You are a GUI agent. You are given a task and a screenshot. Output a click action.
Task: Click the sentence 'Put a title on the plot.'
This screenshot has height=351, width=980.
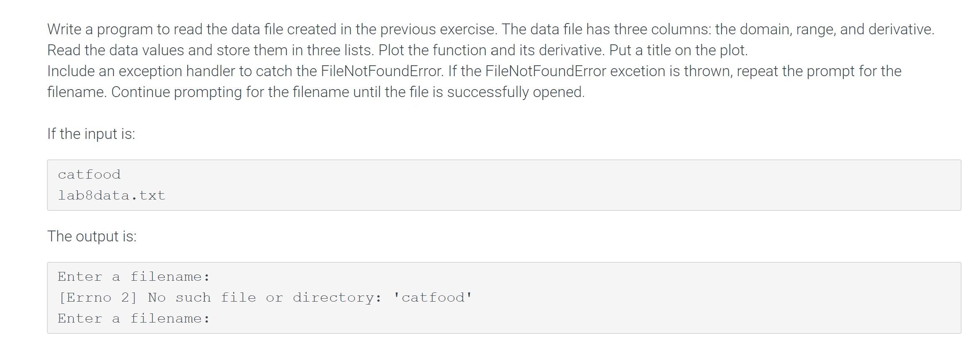click(678, 50)
